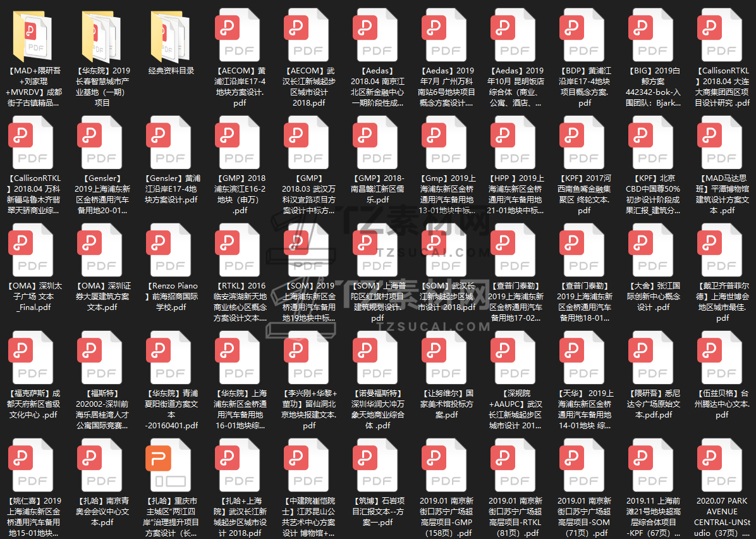This screenshot has height=539, width=756.
Task: Select 南京新街口苏宁广场超高层项目-SOM（71页）PDF icon
Action: (x=582, y=466)
